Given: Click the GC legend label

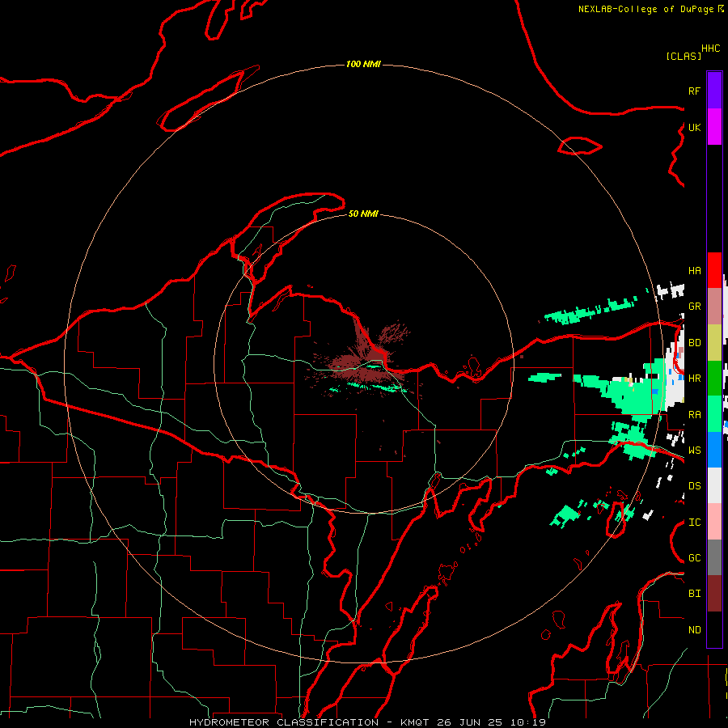Looking at the screenshot, I should click(694, 558).
